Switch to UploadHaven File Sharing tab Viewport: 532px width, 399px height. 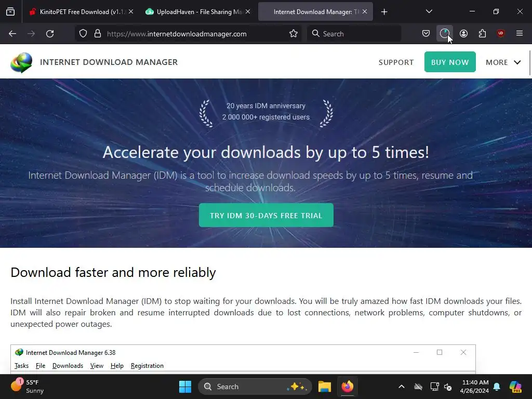(x=198, y=12)
